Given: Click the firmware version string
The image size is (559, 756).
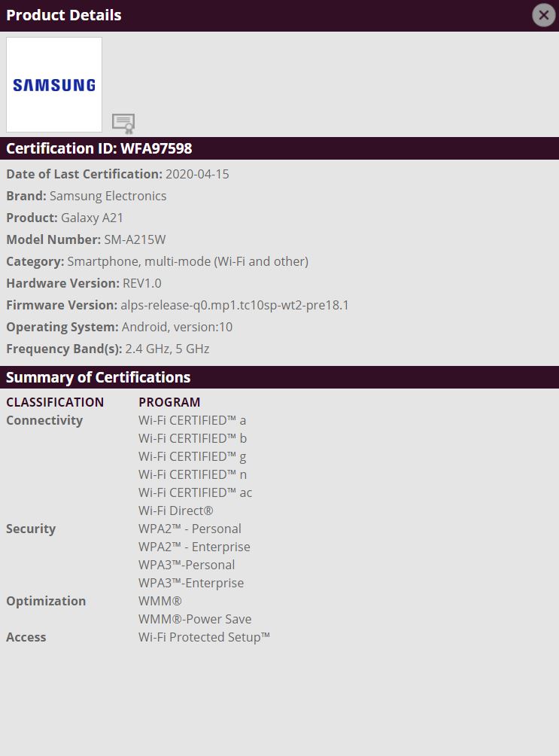Looking at the screenshot, I should 235,305.
